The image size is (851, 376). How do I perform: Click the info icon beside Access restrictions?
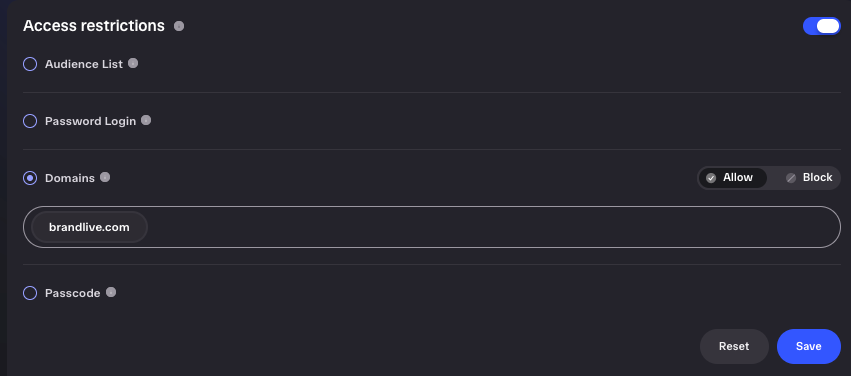coord(179,26)
